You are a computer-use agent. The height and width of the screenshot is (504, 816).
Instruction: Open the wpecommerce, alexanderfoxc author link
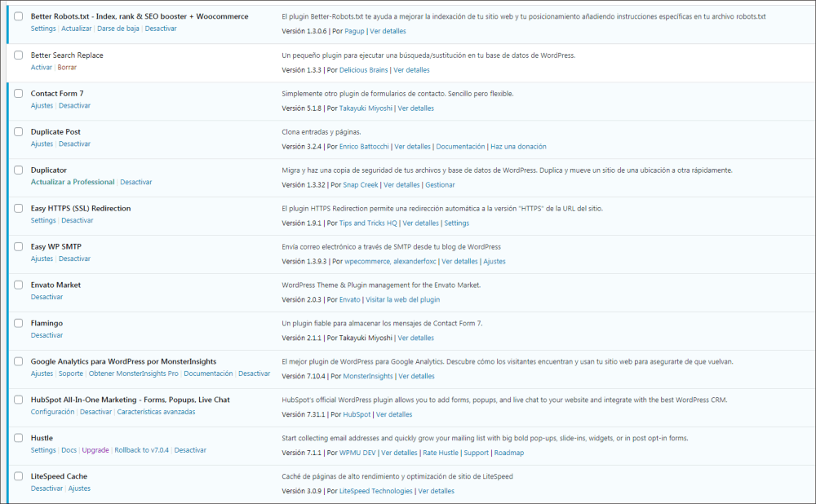[390, 262]
